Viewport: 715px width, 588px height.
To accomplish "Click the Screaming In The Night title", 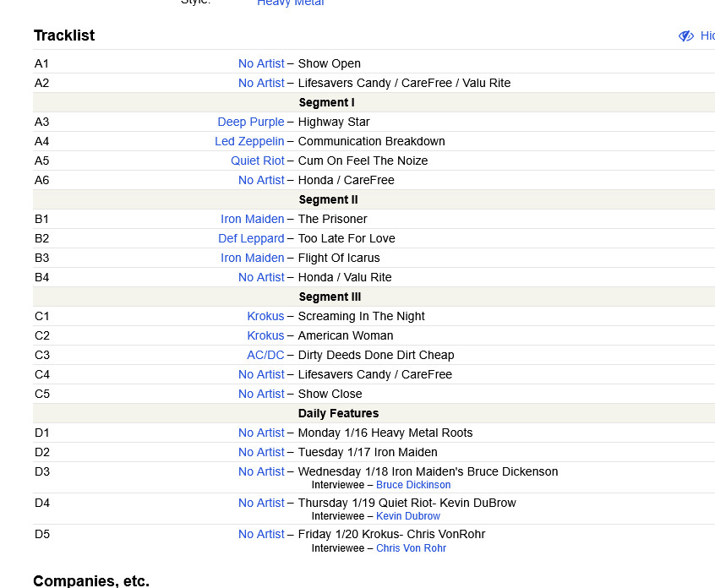I will [361, 316].
